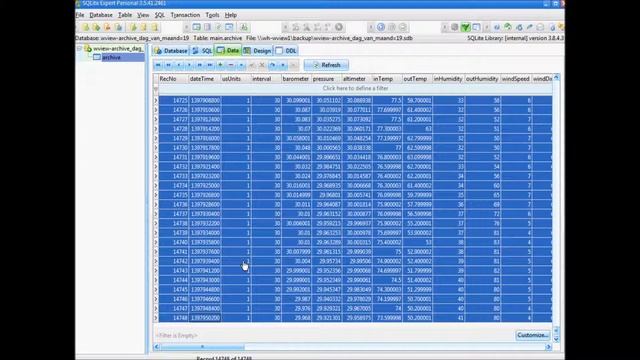Go to next page in record navigator
640x360 pixels.
200,65
